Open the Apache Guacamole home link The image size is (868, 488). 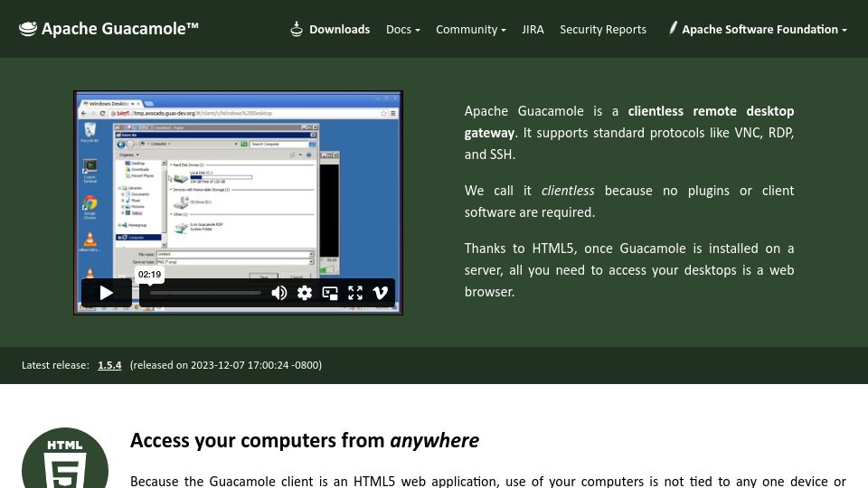pos(109,29)
